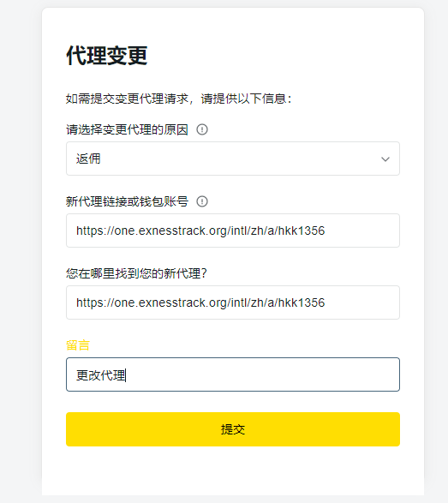
Task: Select the 返佣 value text in dropdown
Action: point(88,159)
